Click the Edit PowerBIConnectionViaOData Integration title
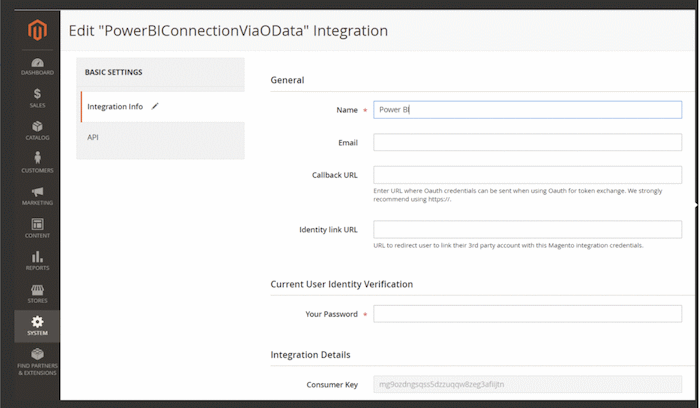The width and height of the screenshot is (700, 408). pos(228,31)
